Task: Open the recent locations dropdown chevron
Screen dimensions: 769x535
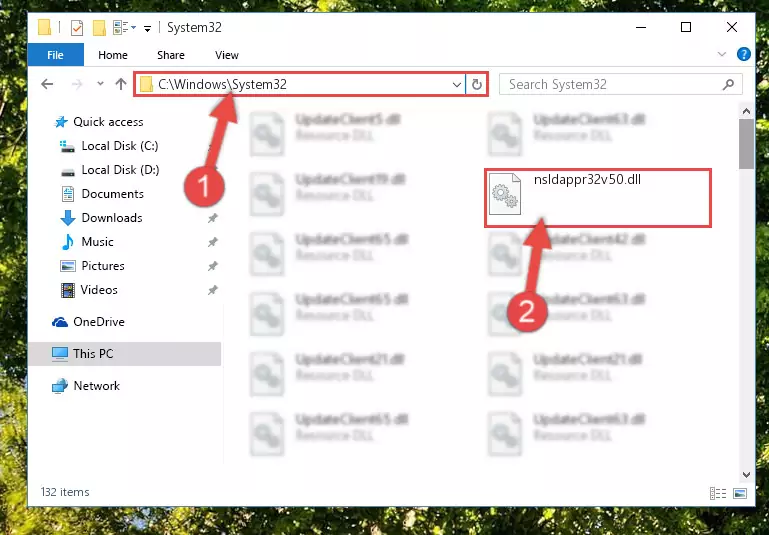Action: (x=100, y=84)
